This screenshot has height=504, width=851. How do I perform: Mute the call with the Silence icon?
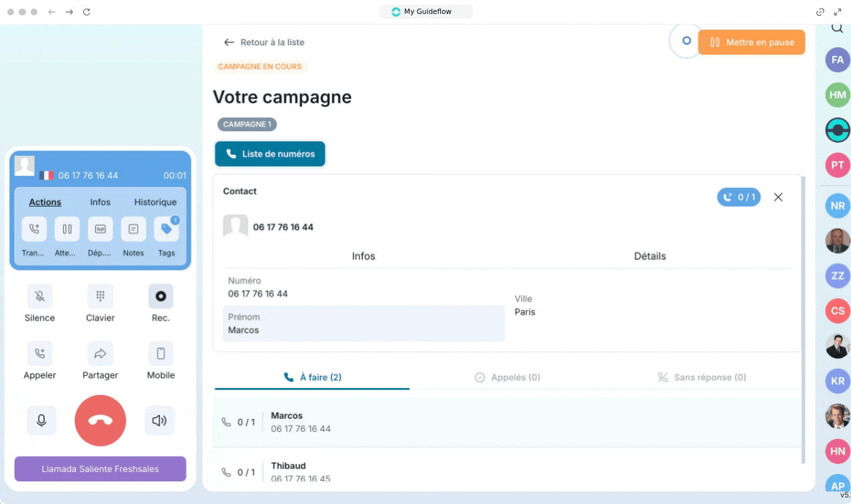click(x=39, y=297)
